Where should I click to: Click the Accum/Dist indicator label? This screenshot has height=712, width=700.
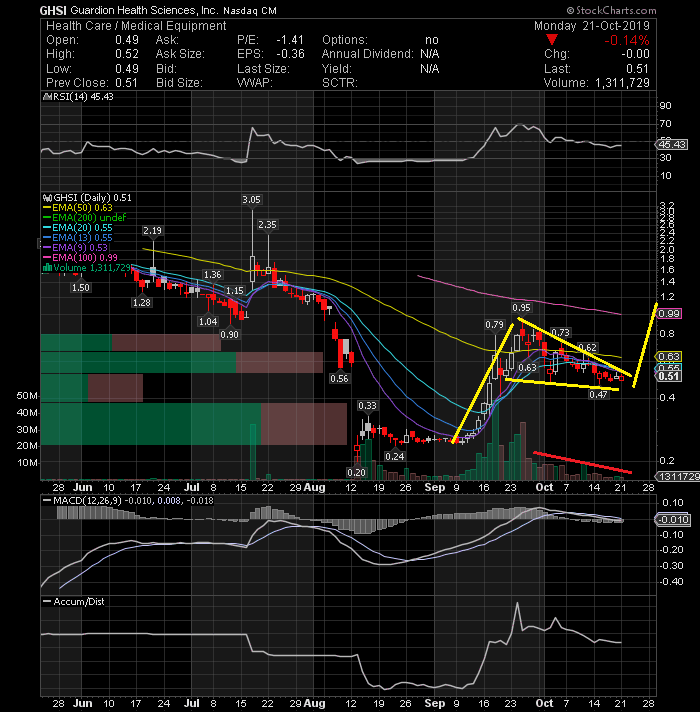pos(73,602)
